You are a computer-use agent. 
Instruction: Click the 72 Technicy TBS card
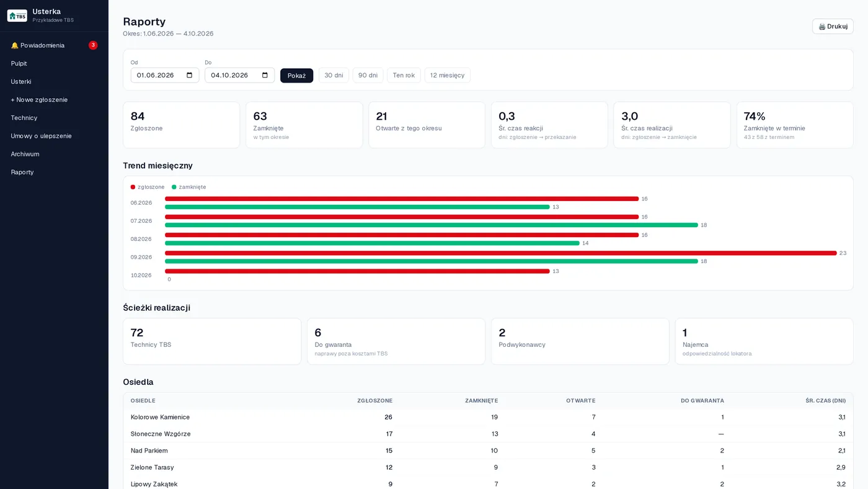click(212, 341)
